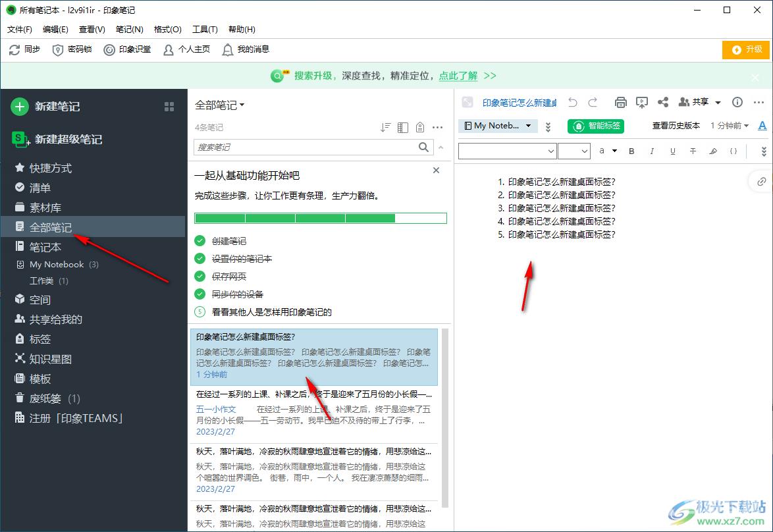
Task: Redo the last edit in note
Action: pos(593,102)
